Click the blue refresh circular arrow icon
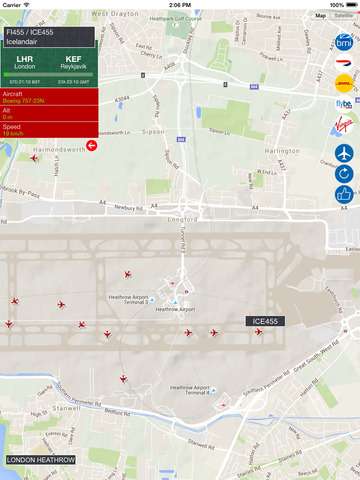360x480 pixels. [344, 174]
